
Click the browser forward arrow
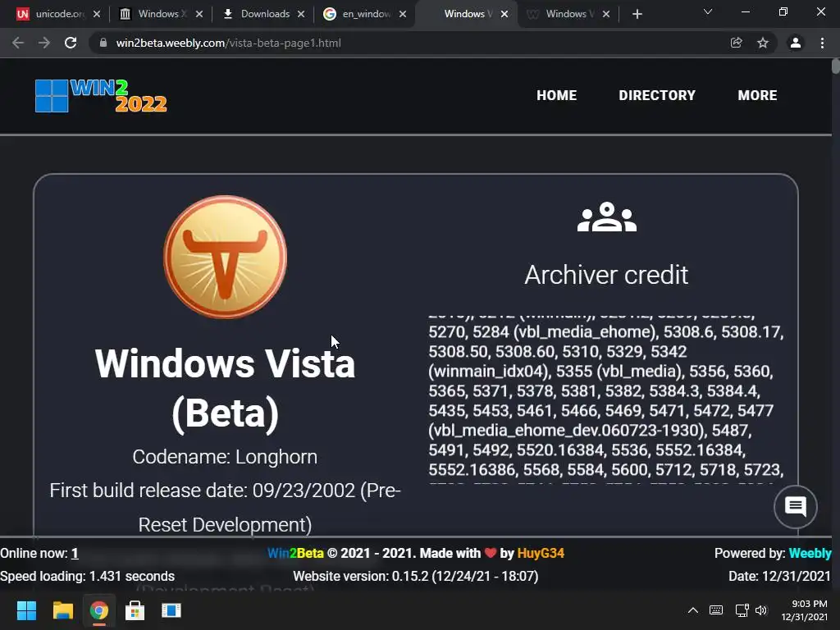click(x=44, y=43)
